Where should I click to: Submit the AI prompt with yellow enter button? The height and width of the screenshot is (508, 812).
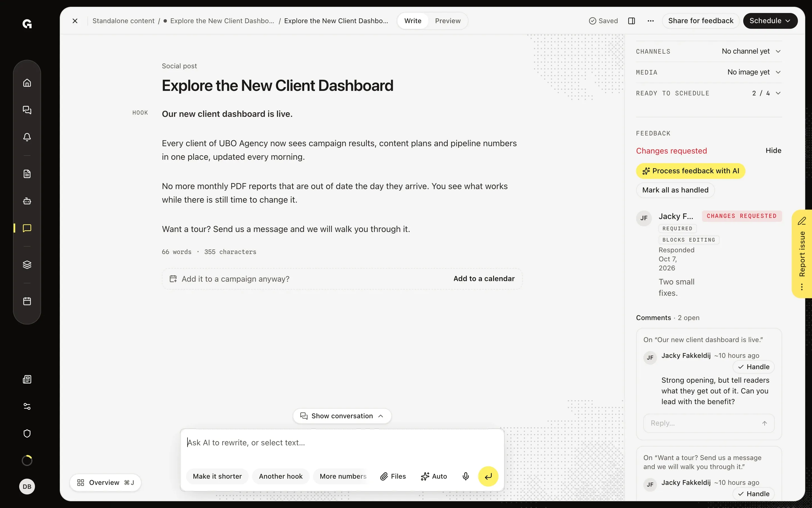point(488,476)
